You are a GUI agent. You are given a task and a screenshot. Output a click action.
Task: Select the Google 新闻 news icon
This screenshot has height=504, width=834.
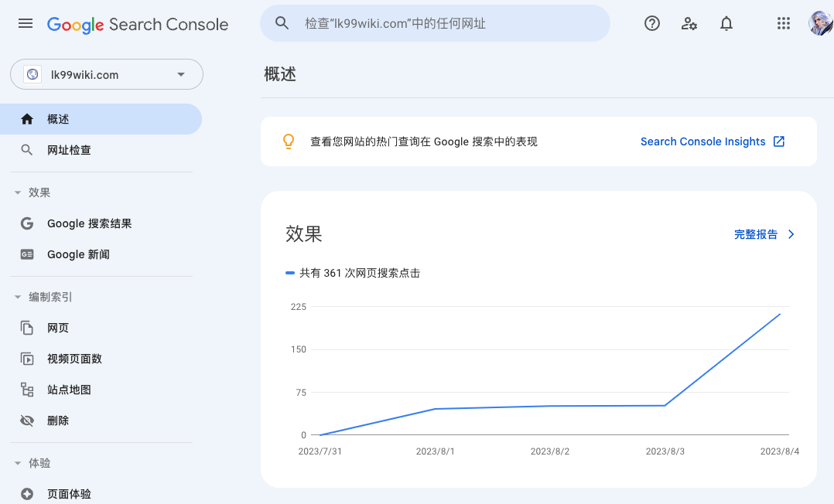pos(27,254)
